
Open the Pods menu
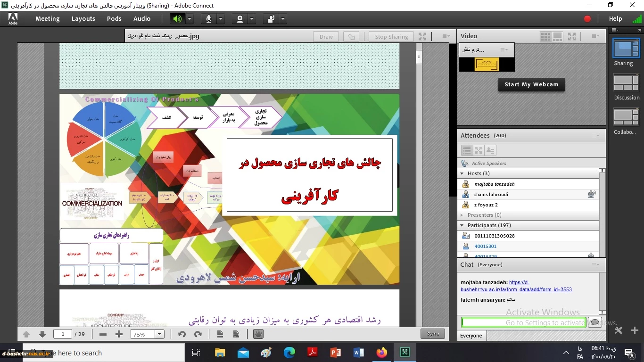pyautogui.click(x=114, y=19)
